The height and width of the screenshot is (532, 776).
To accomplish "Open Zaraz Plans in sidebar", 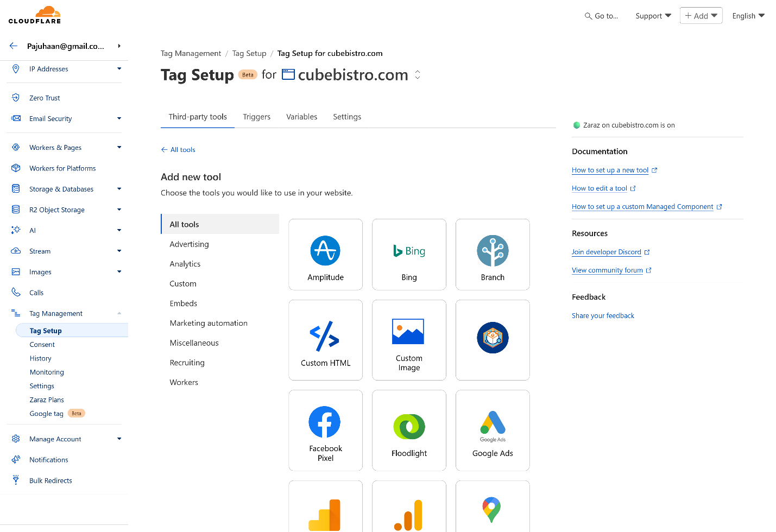I will coord(47,400).
